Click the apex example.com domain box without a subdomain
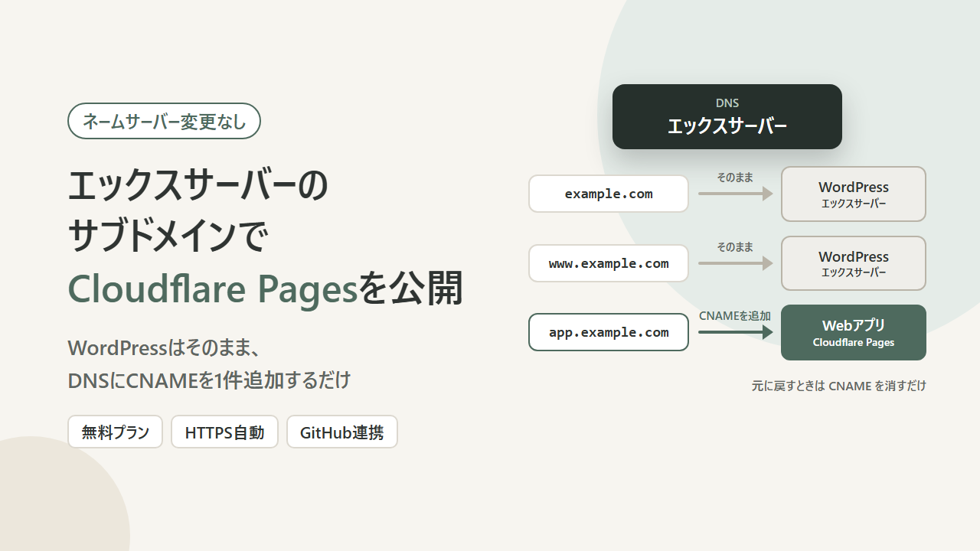Screen dimensions: 980x551 [x=609, y=194]
